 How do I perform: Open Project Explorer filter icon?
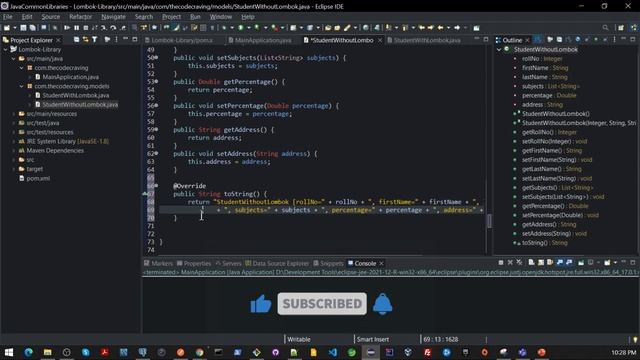[95, 40]
